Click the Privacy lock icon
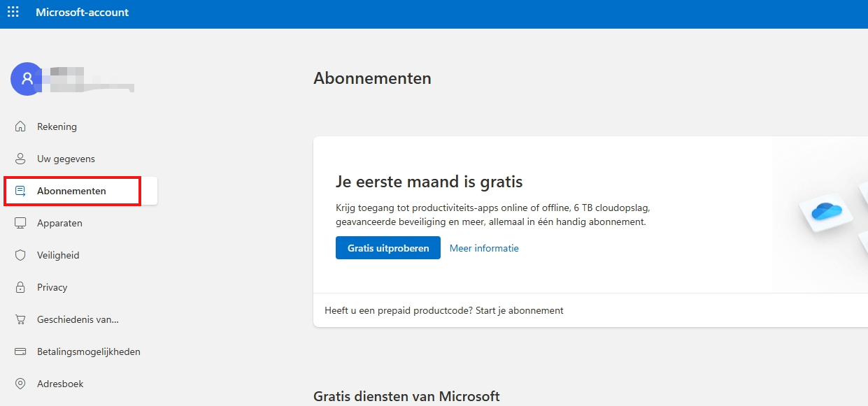This screenshot has height=406, width=868. (21, 287)
